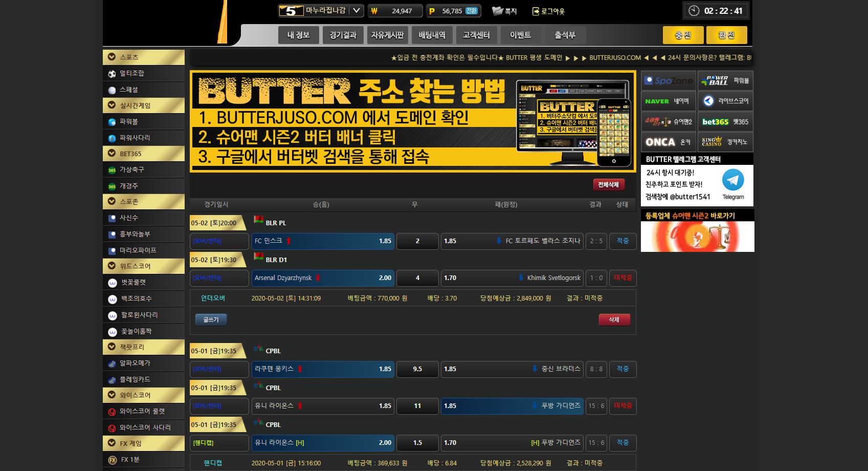Viewport: 868px width, 471px height.
Task: Open the ONCA casino shortcut logo
Action: click(660, 142)
